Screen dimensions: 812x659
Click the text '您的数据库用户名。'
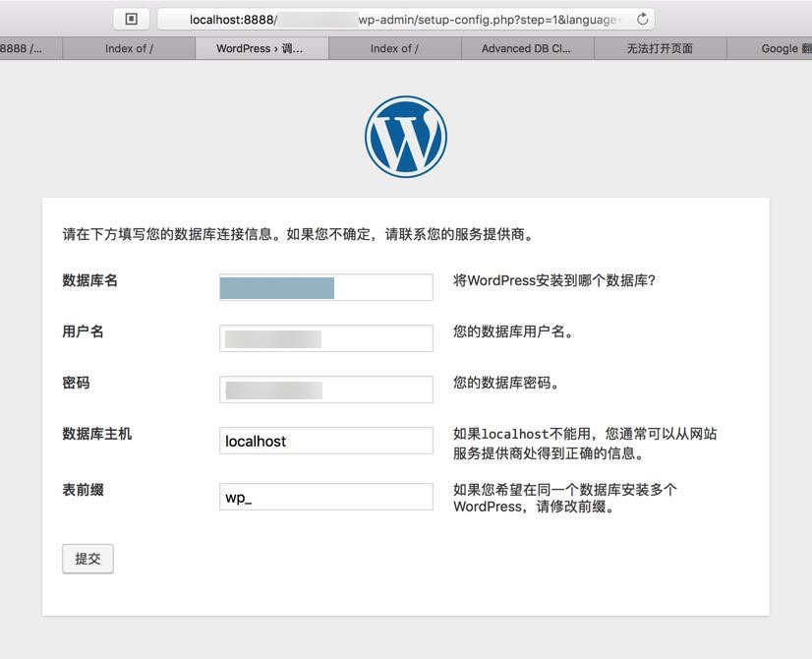[x=514, y=331]
